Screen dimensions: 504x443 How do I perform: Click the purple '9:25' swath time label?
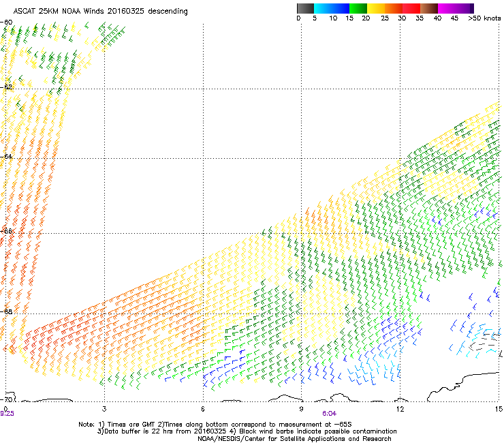click(7, 414)
